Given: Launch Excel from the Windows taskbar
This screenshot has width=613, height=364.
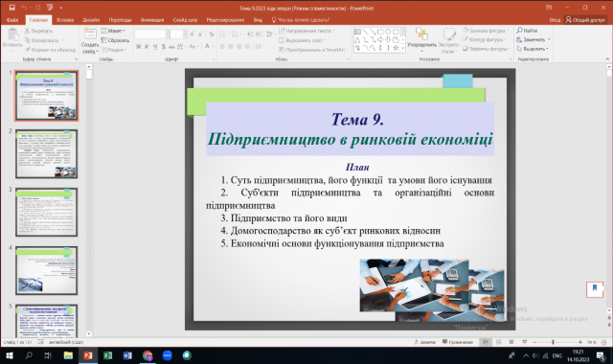Looking at the screenshot, I should [108, 355].
